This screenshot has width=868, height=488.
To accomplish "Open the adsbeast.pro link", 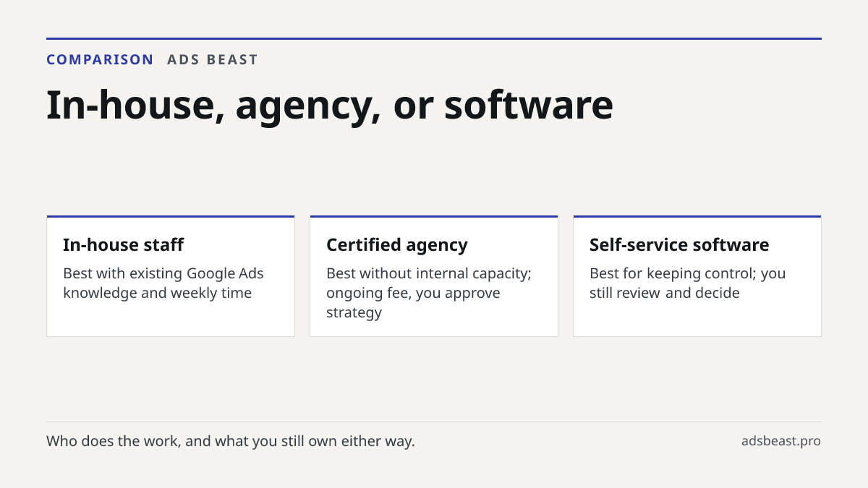I will pyautogui.click(x=781, y=441).
